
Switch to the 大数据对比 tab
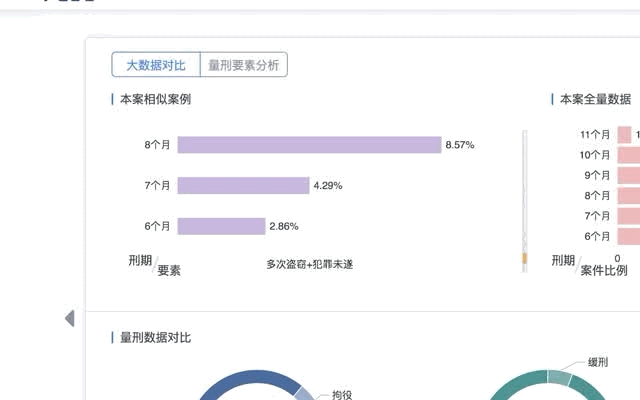coord(156,64)
